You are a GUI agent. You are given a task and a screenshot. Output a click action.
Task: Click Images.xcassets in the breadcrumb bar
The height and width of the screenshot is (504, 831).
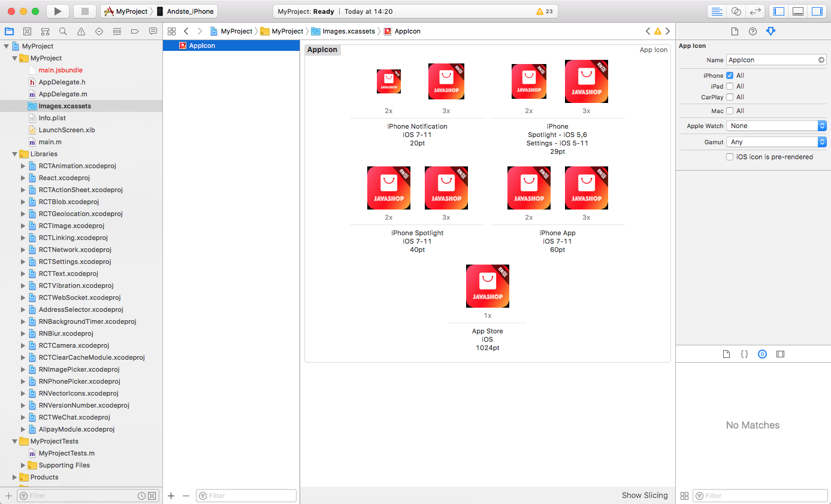tap(343, 31)
